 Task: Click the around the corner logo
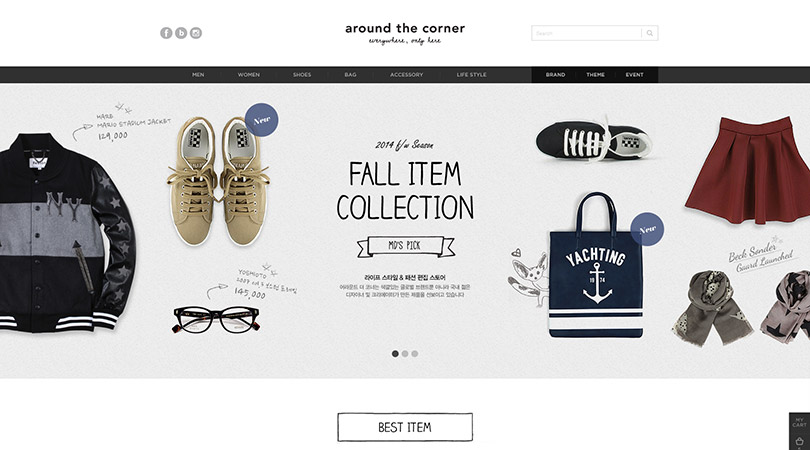click(405, 34)
